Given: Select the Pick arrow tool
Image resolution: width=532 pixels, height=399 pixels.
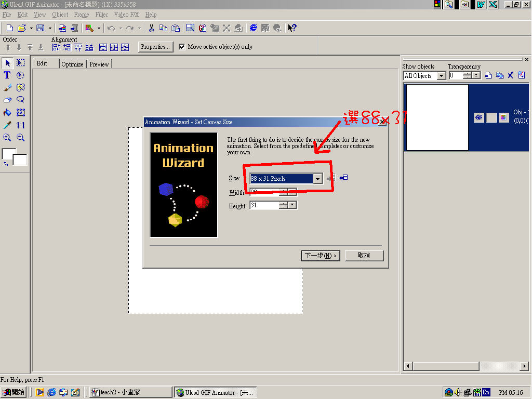Looking at the screenshot, I should coord(7,63).
